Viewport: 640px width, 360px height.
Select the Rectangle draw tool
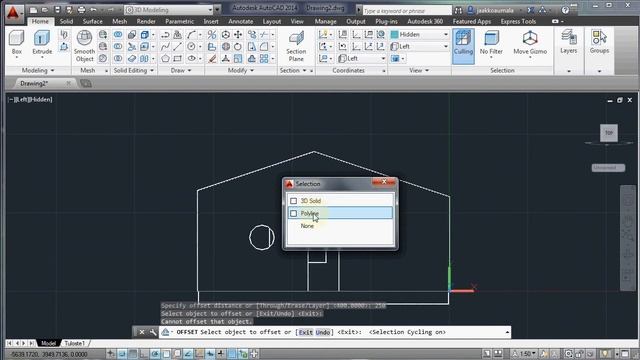178,59
